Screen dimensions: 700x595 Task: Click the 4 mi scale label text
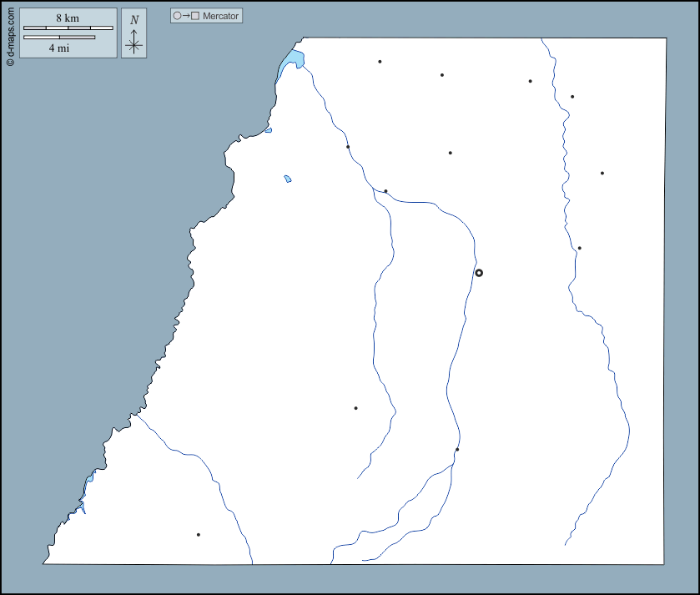point(58,48)
